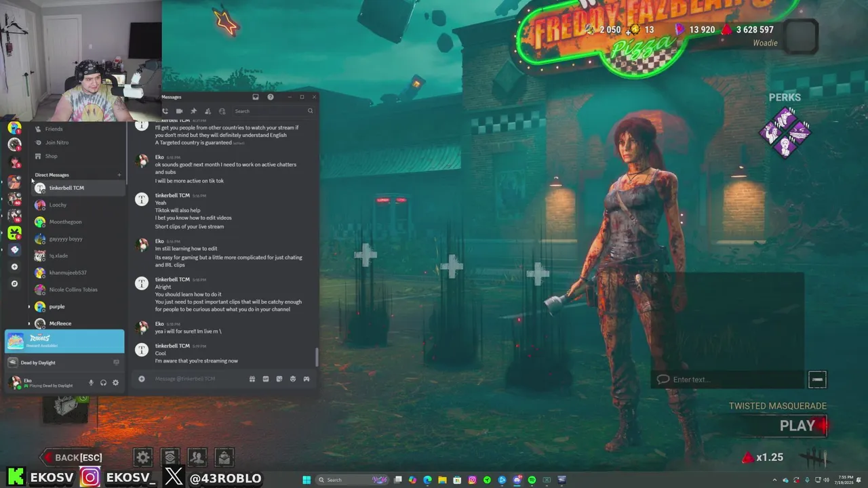Open the eye card icon next to settings
The width and height of the screenshot is (868, 488).
click(170, 457)
